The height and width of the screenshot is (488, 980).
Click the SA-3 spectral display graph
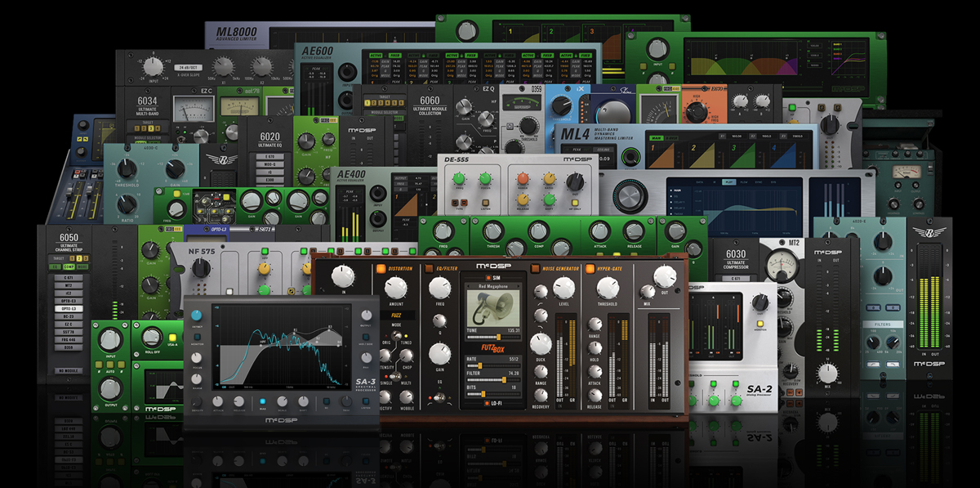click(282, 346)
